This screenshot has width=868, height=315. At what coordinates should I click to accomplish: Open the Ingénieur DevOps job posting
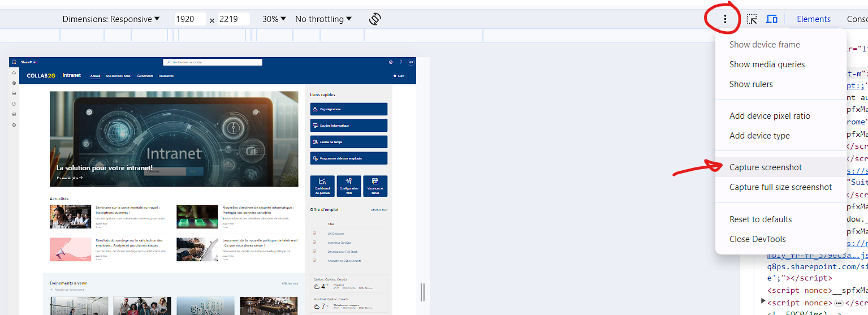point(339,243)
